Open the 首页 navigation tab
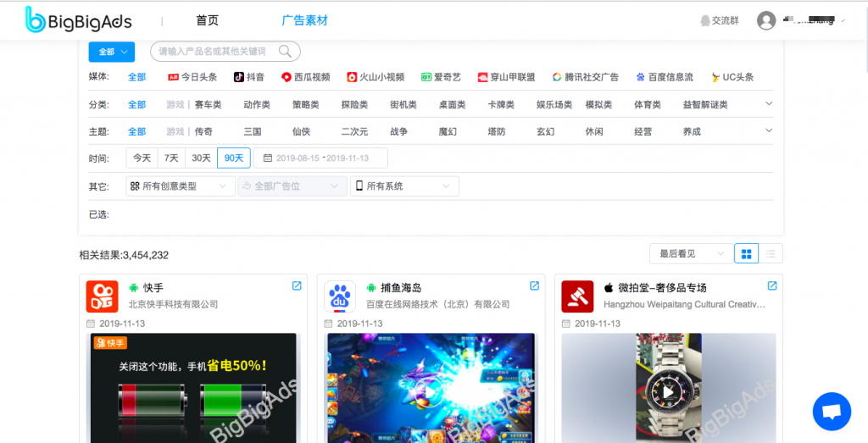The height and width of the screenshot is (443, 868). [x=207, y=20]
